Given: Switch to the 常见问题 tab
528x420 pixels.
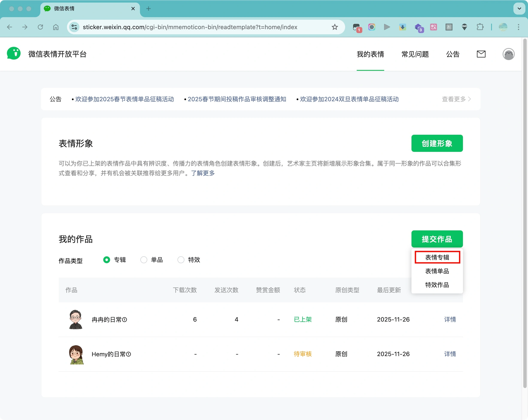Looking at the screenshot, I should click(415, 54).
